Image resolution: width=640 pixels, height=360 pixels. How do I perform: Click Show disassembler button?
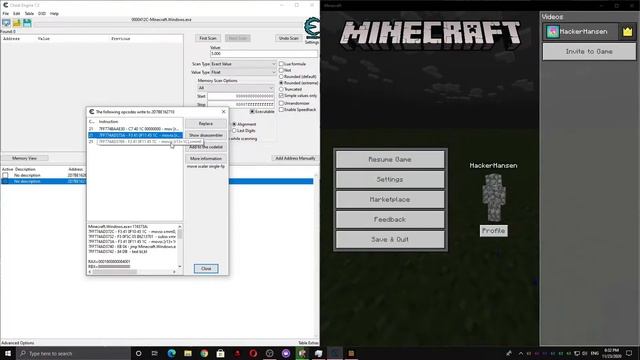206,135
